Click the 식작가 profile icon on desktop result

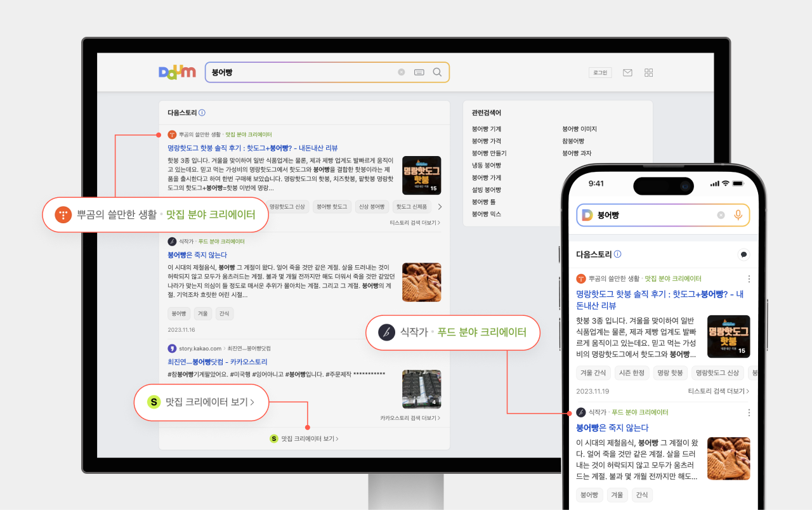(x=172, y=242)
